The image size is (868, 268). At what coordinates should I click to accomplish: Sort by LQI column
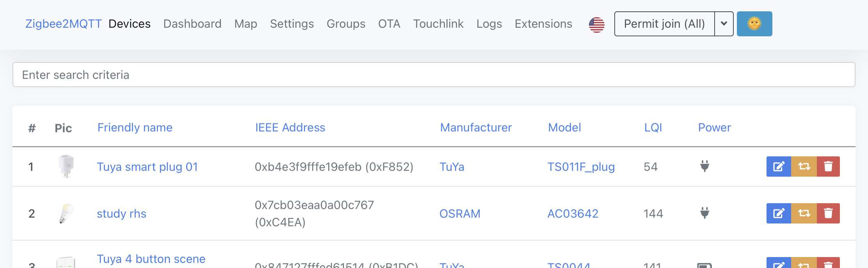653,127
